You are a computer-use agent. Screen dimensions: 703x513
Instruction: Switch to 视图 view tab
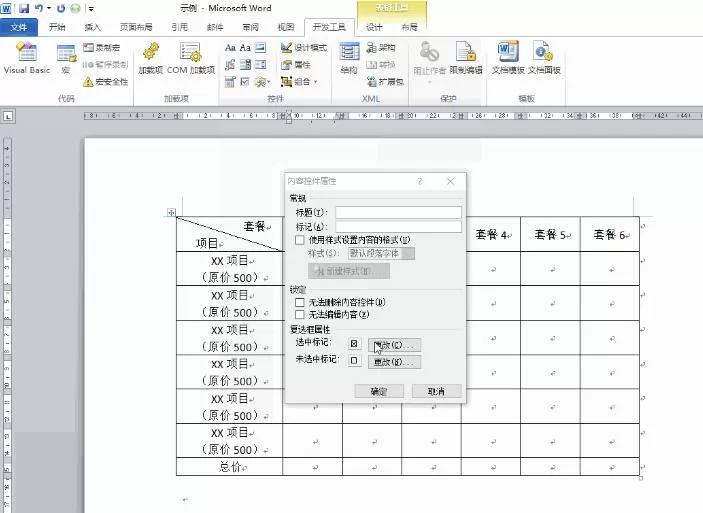click(x=286, y=27)
